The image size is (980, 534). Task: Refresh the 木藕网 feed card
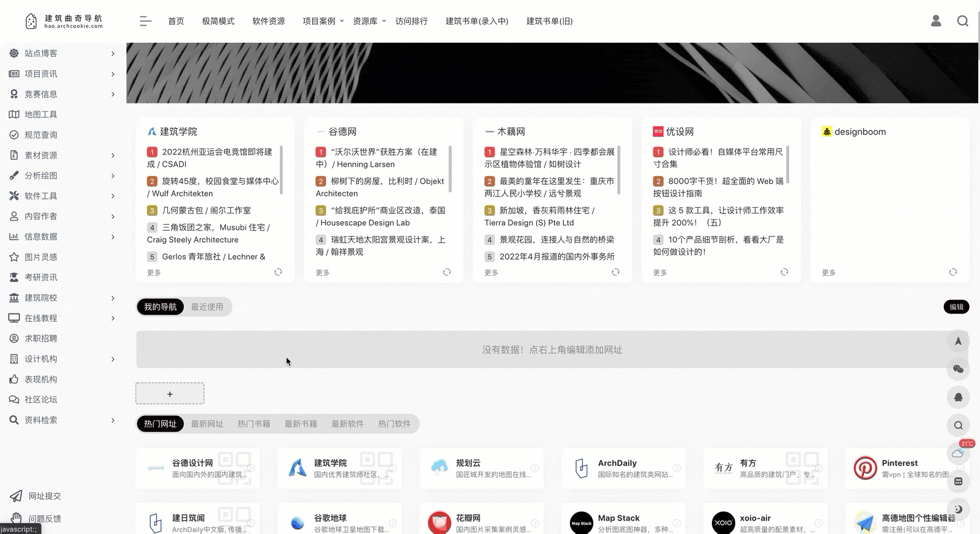615,272
